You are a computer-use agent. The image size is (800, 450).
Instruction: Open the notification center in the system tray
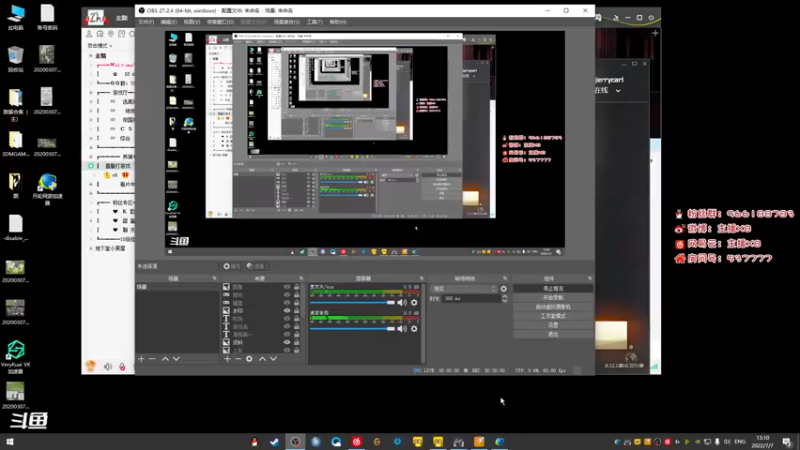point(787,442)
